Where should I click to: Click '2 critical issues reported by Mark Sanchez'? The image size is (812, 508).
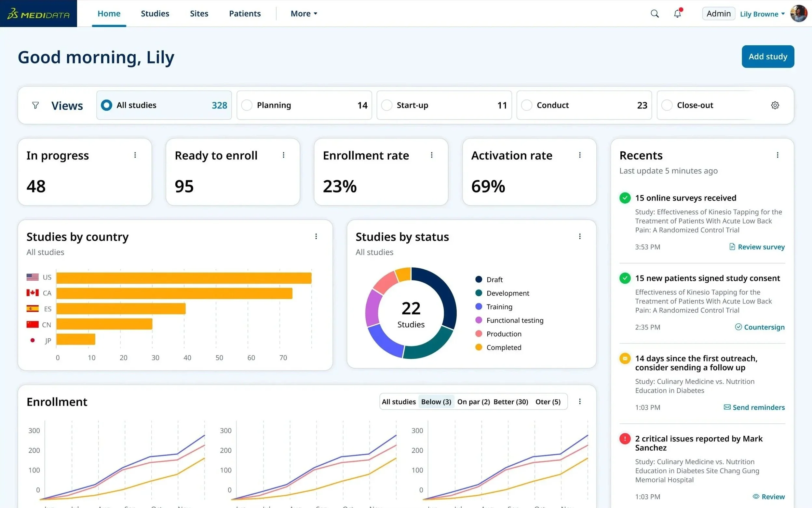698,443
